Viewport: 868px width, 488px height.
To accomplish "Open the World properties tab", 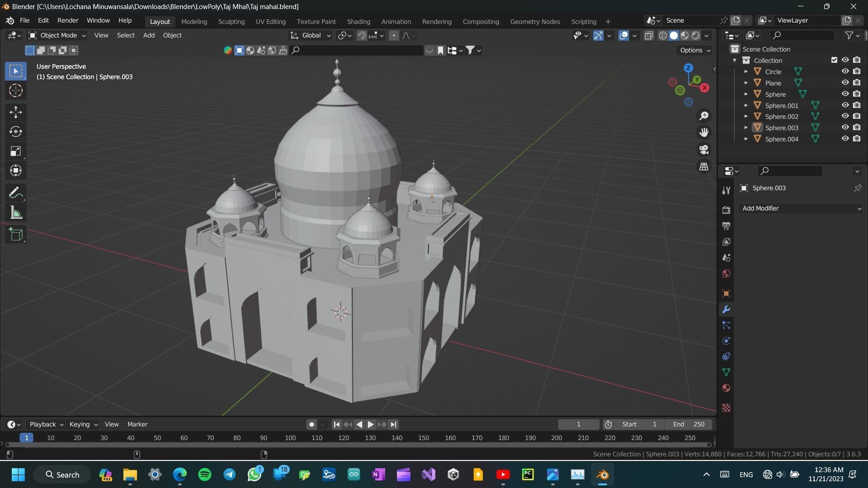I will click(x=726, y=273).
